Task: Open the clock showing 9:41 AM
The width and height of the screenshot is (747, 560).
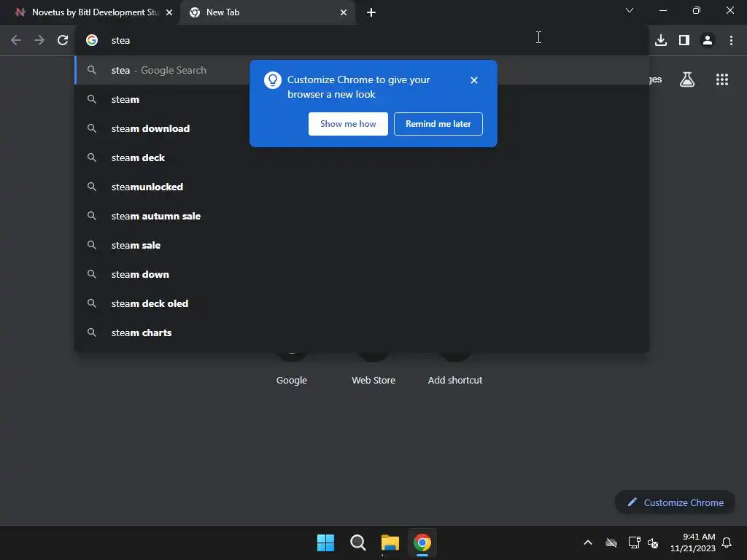Action: click(x=693, y=542)
